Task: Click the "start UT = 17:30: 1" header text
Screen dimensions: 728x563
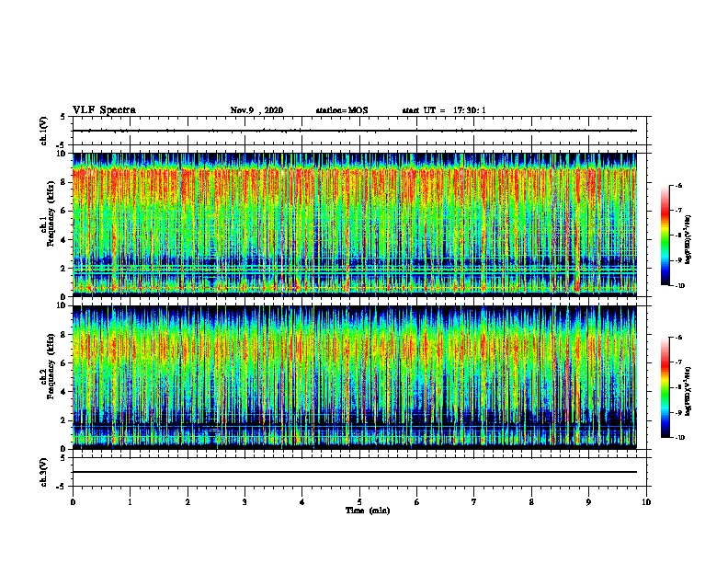Action: click(x=444, y=110)
